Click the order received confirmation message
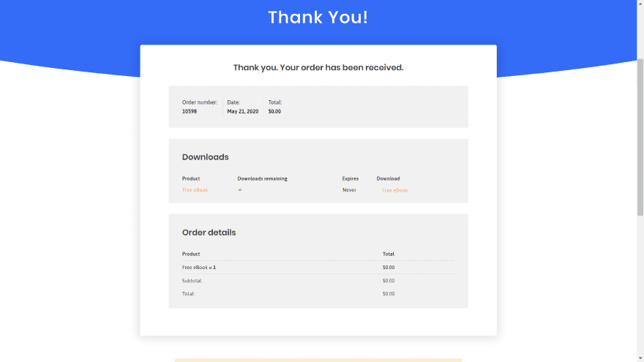This screenshot has height=362, width=644. [x=318, y=67]
